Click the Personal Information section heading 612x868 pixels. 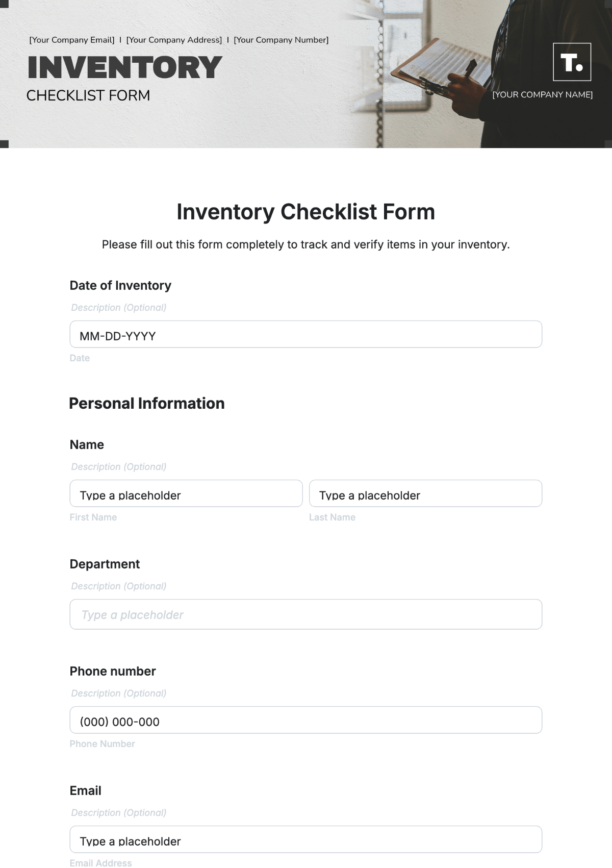[x=147, y=404]
